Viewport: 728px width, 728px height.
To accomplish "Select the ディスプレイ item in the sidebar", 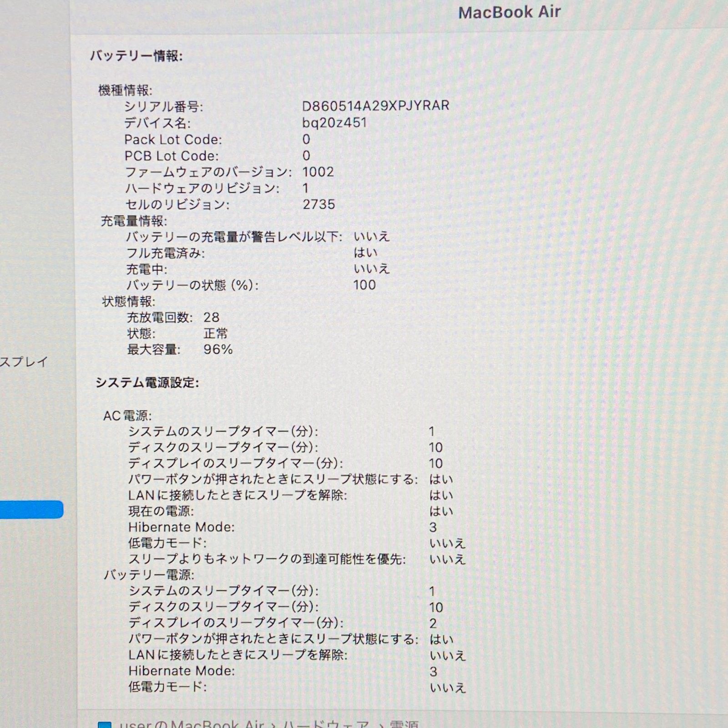I will 24,362.
